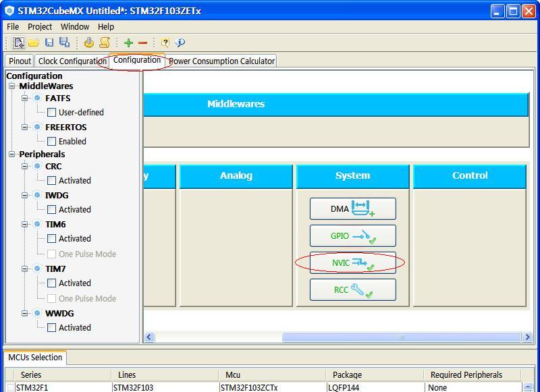This screenshot has width=540, height=392.
Task: Click the Package column header
Action: (x=375, y=374)
